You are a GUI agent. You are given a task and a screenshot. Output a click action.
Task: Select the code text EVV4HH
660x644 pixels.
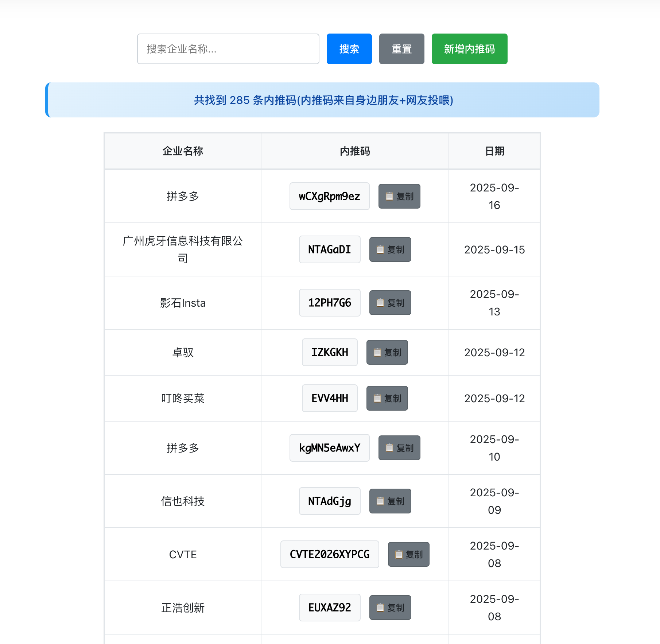tap(329, 398)
